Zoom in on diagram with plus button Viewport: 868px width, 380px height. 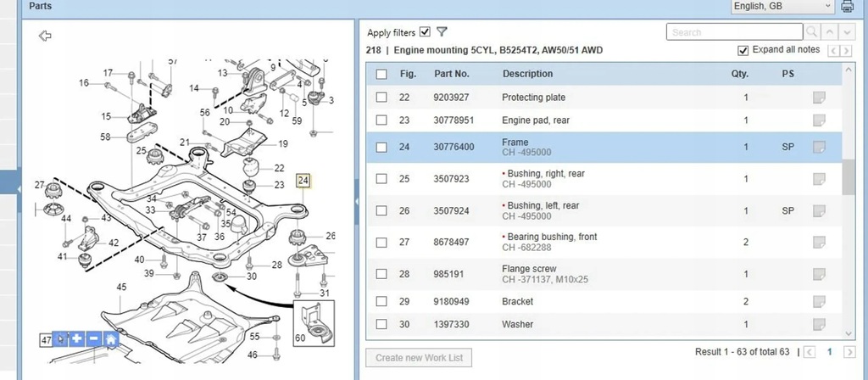tap(77, 339)
